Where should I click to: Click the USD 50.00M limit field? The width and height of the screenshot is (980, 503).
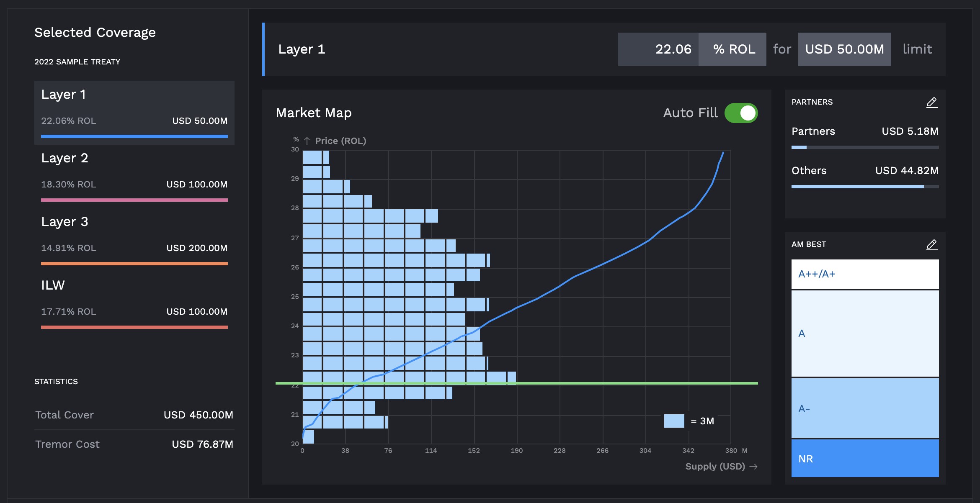[844, 49]
